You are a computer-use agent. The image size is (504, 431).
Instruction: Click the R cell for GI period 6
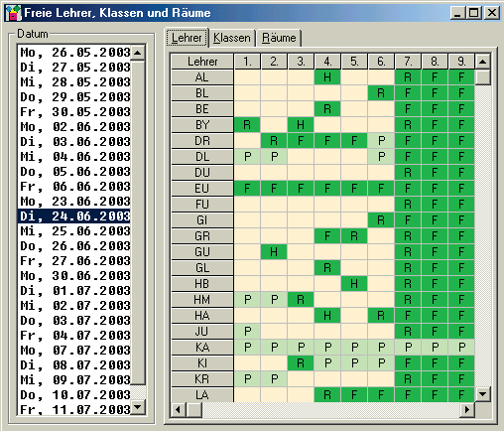click(381, 220)
